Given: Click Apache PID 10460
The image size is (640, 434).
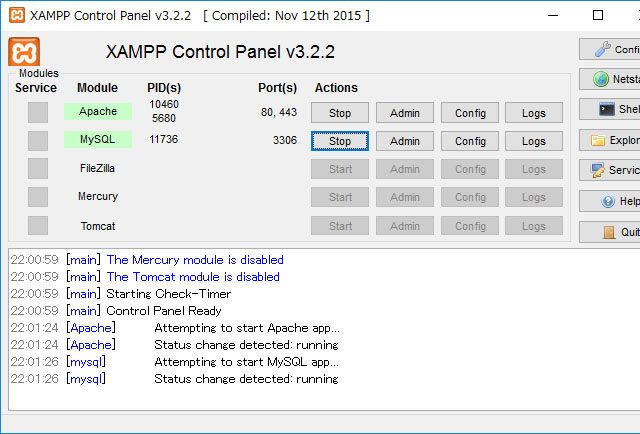Looking at the screenshot, I should click(164, 105).
